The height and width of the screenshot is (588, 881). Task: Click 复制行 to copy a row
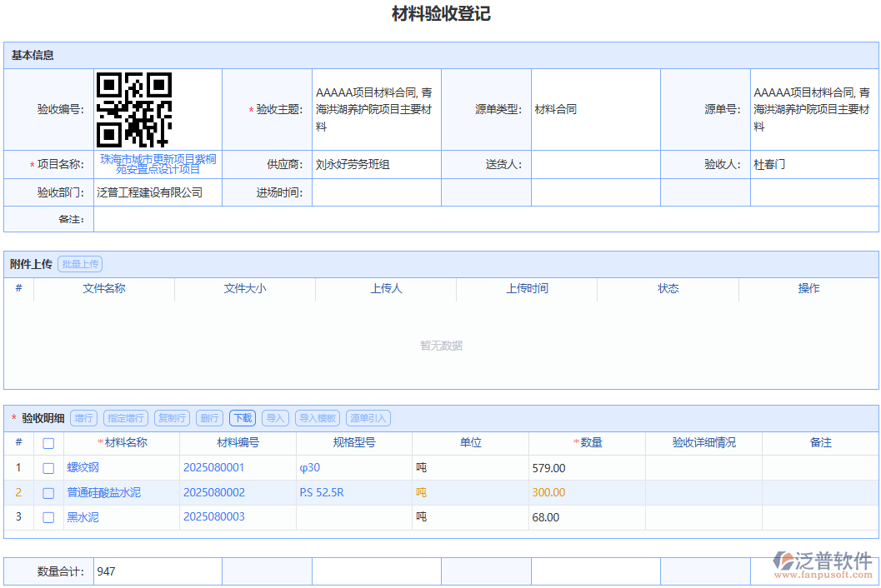pos(172,418)
